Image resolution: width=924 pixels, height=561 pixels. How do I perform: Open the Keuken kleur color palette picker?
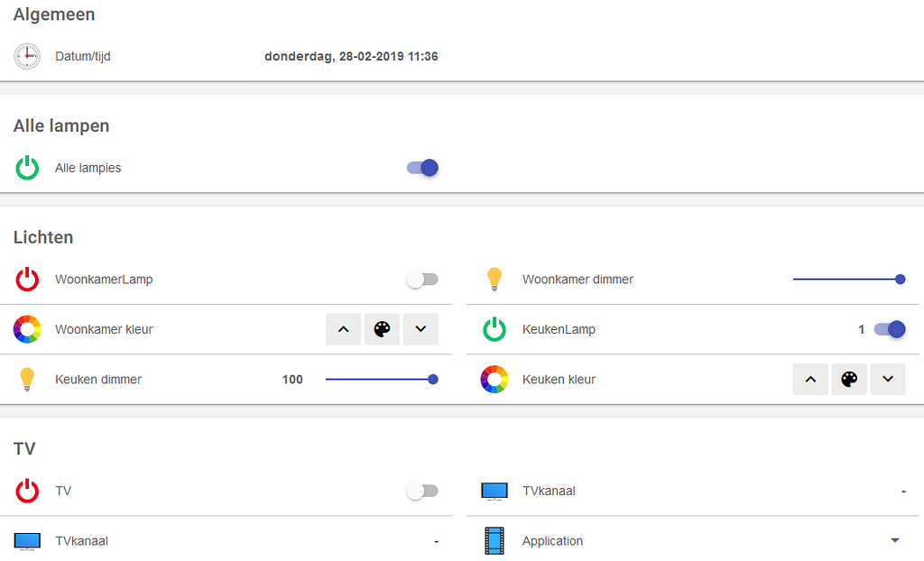click(x=849, y=379)
